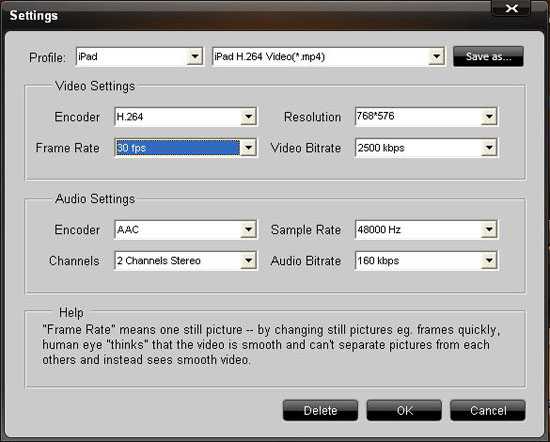Click the Audio Bitrate label

(306, 261)
